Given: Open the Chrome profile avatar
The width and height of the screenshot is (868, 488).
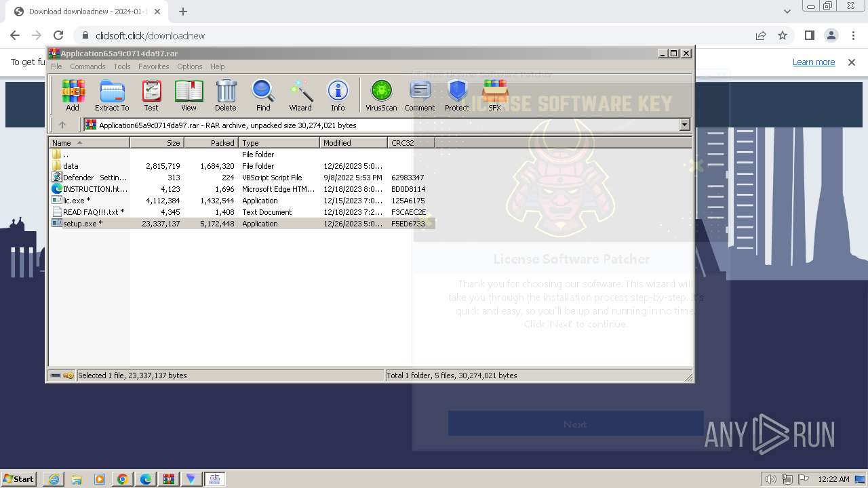Looking at the screenshot, I should (831, 35).
